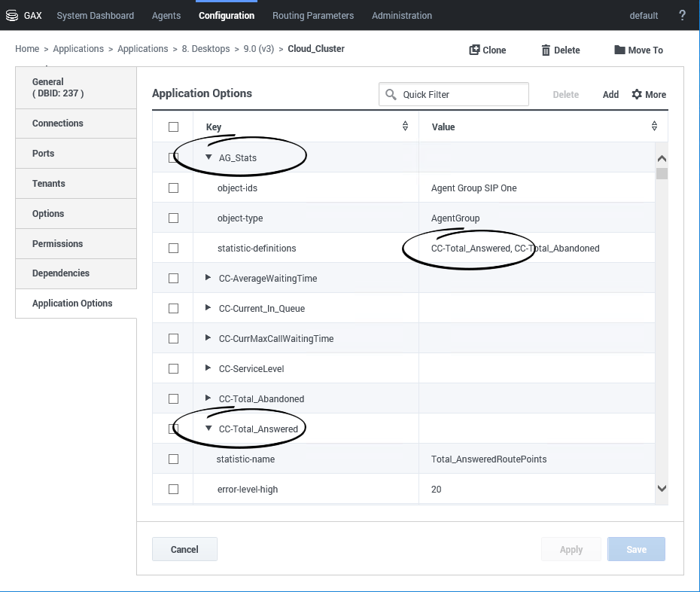Screen dimensions: 700x592
Task: Select the statistic-definitions row checkbox
Action: coord(173,248)
